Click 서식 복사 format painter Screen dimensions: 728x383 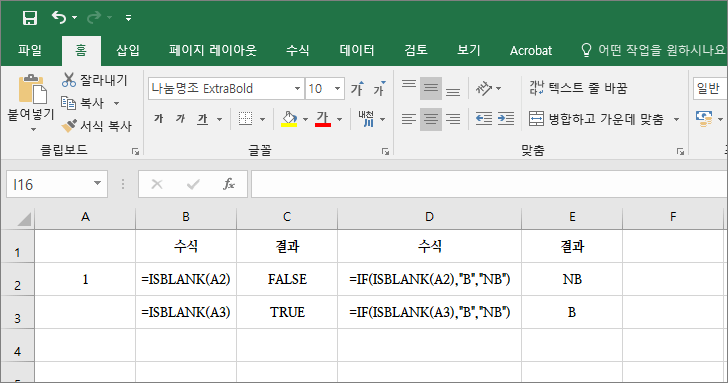click(97, 126)
